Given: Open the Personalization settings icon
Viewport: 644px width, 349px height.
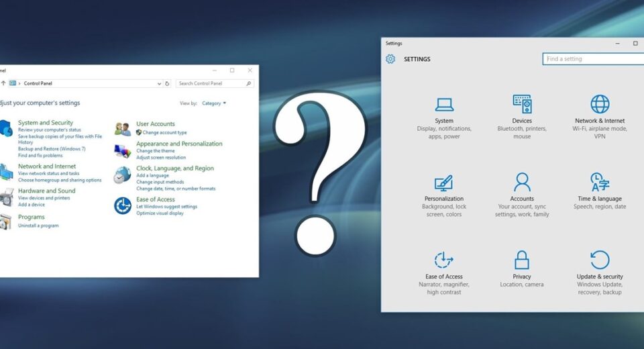Looking at the screenshot, I should tap(443, 183).
